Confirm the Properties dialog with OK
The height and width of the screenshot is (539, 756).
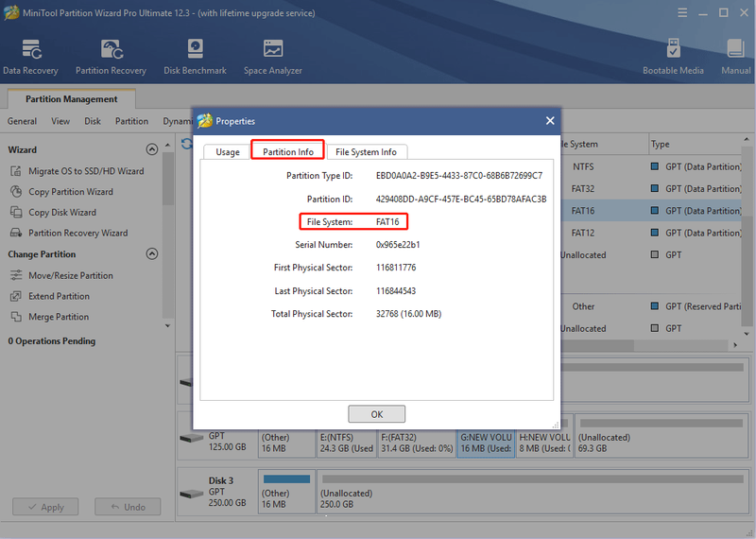click(376, 414)
